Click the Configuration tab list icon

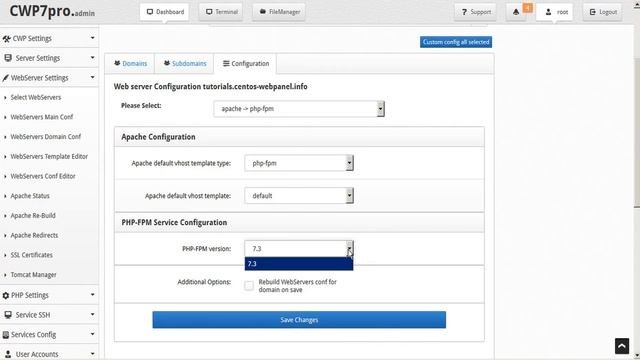tap(226, 63)
